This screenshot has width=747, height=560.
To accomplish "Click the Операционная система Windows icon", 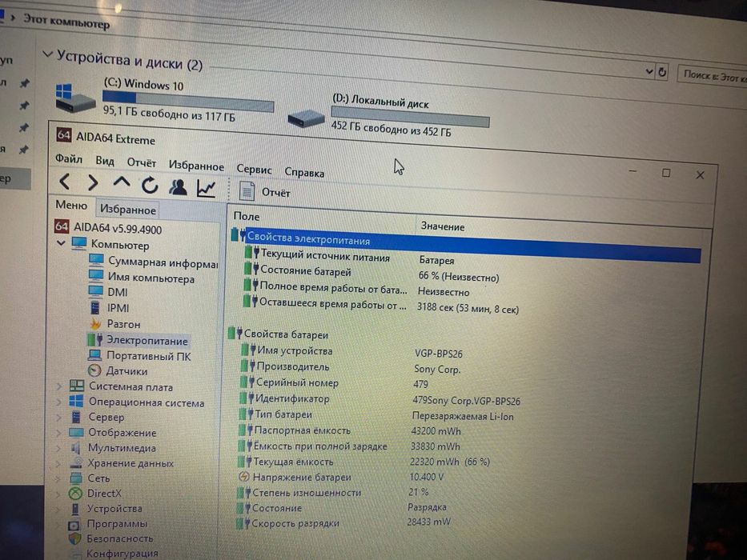I will click(x=76, y=402).
